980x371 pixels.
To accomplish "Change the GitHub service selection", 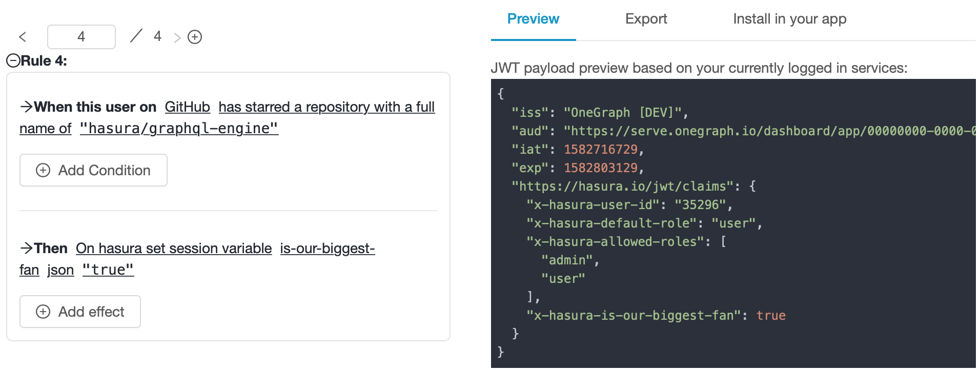I will pyautogui.click(x=187, y=107).
